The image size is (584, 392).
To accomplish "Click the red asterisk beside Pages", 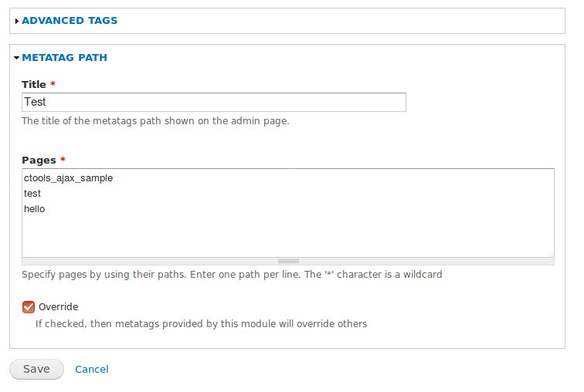I will click(x=63, y=160).
